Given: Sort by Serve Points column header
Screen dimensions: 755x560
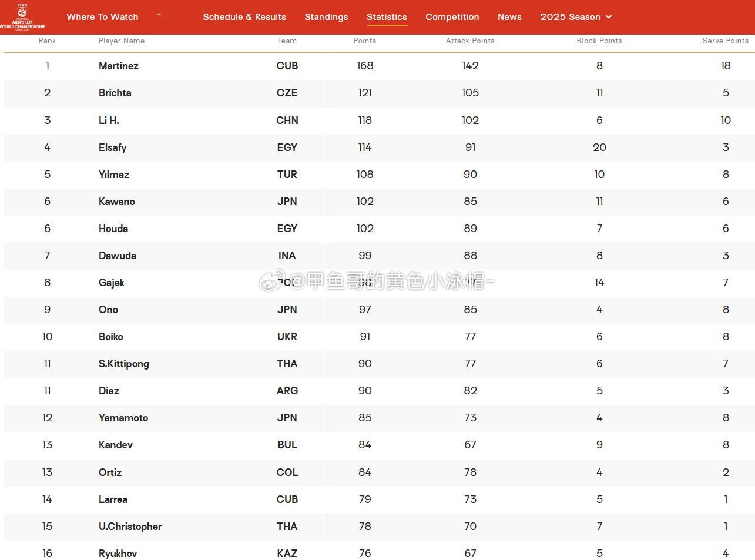Looking at the screenshot, I should tap(726, 41).
